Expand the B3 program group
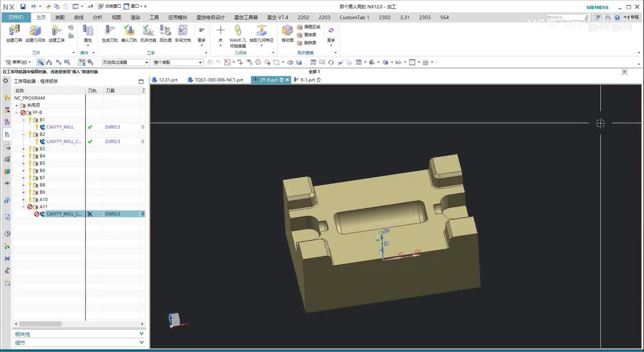The width and height of the screenshot is (644, 352). pyautogui.click(x=24, y=149)
